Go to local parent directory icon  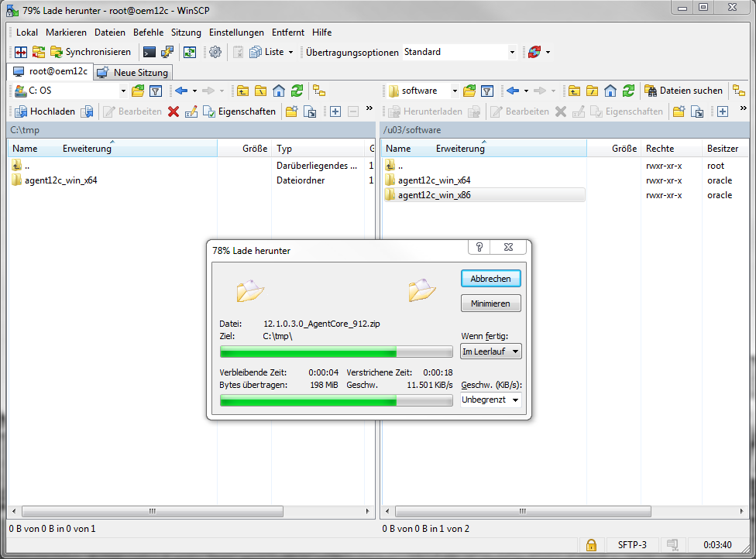[x=243, y=91]
